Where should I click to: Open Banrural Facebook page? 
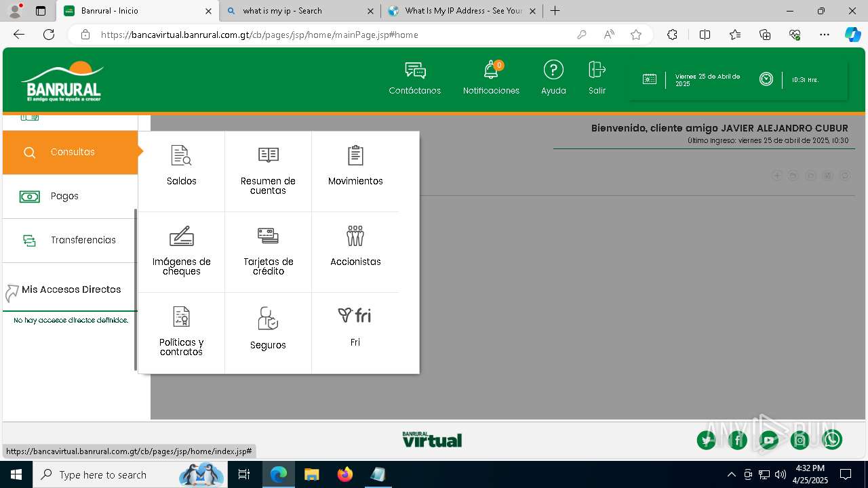737,440
